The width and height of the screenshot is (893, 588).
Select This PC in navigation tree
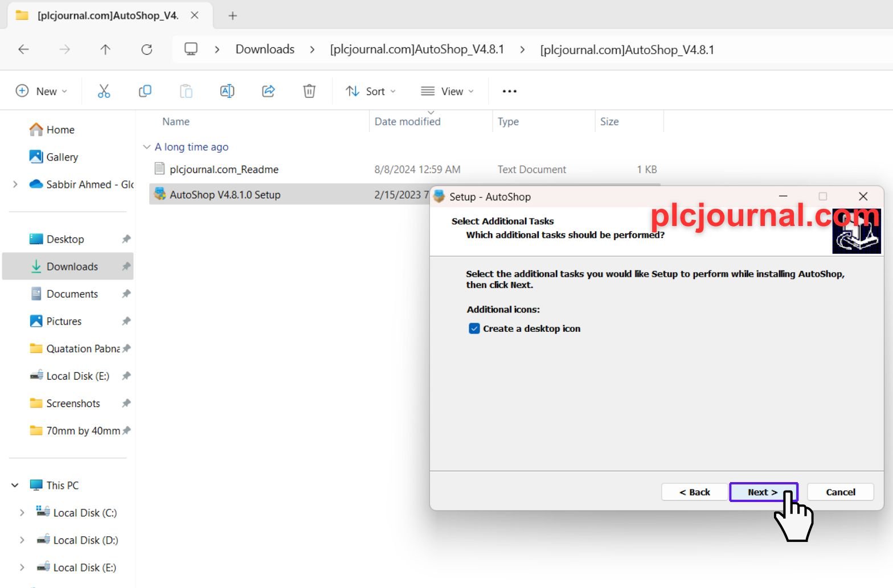click(x=54, y=485)
